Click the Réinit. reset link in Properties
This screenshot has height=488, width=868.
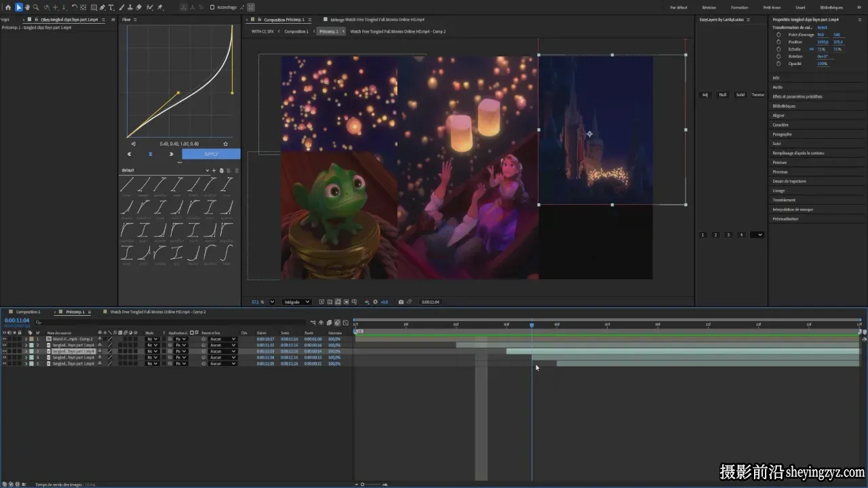822,27
